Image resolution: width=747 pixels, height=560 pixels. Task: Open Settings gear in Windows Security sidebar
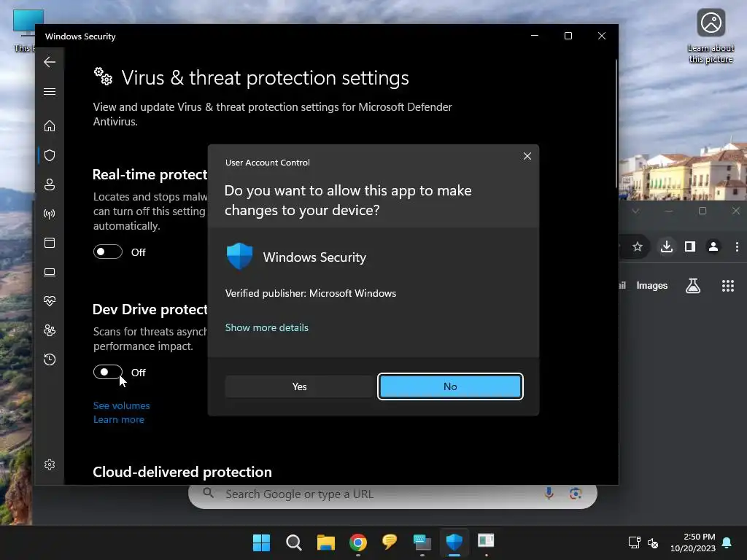[x=50, y=464]
